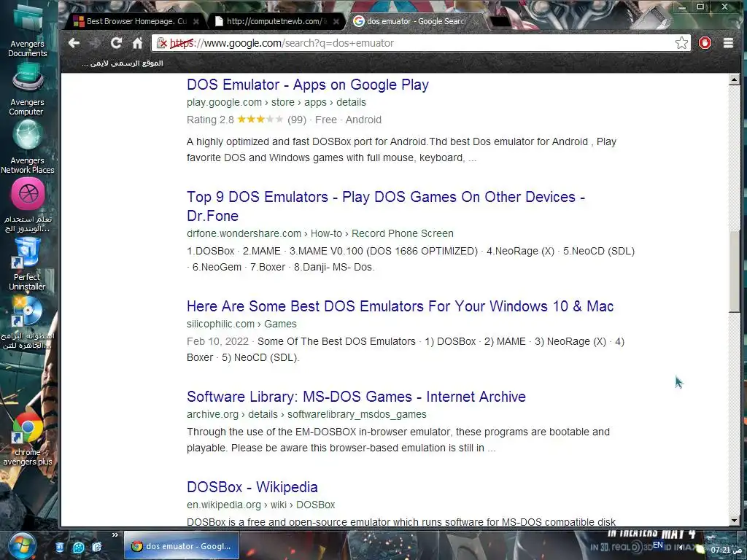Click the drfone.wondershare.com breadcrumb text
Image resolution: width=747 pixels, height=560 pixels.
pyautogui.click(x=320, y=233)
